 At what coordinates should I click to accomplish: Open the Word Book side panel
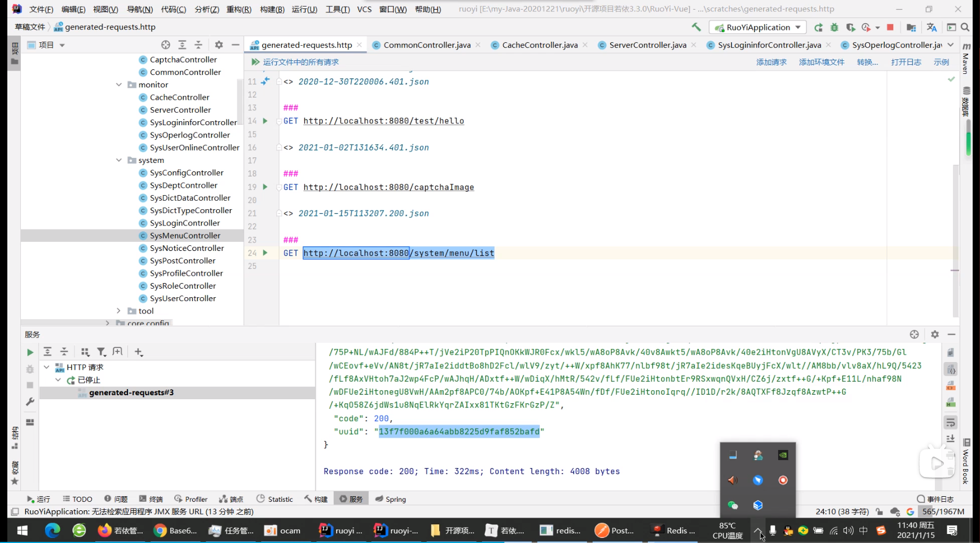click(966, 462)
